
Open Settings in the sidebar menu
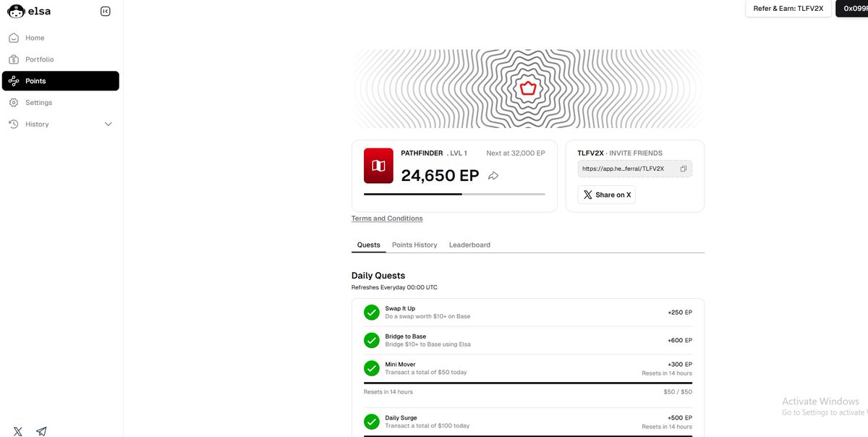click(x=61, y=103)
